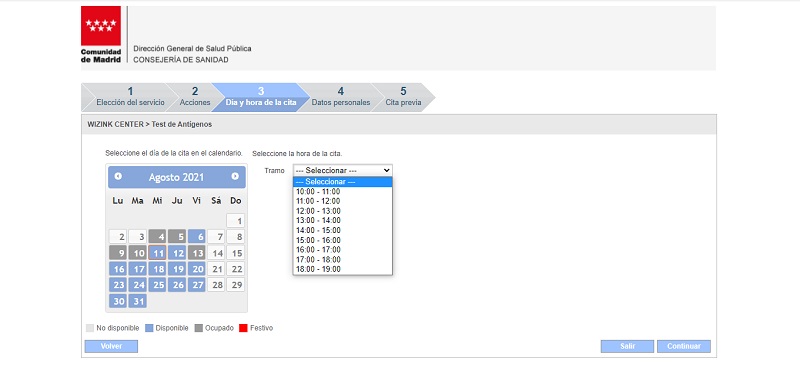Go to previous month in calendar

click(x=118, y=176)
